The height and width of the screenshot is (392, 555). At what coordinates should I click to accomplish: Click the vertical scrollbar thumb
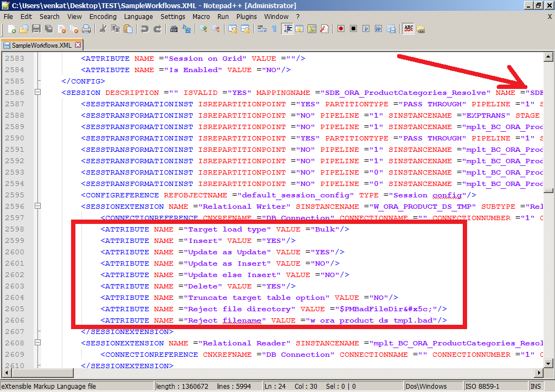(548, 191)
